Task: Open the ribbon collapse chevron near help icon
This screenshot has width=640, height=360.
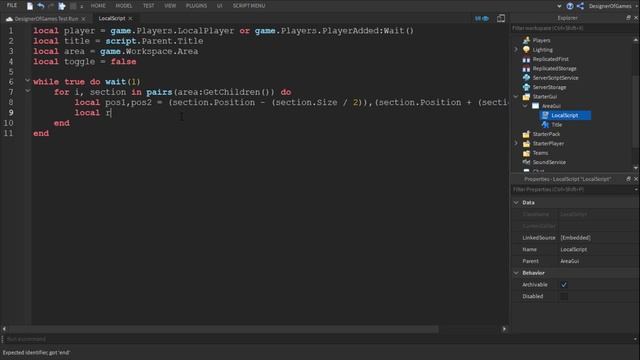Action: coord(559,6)
